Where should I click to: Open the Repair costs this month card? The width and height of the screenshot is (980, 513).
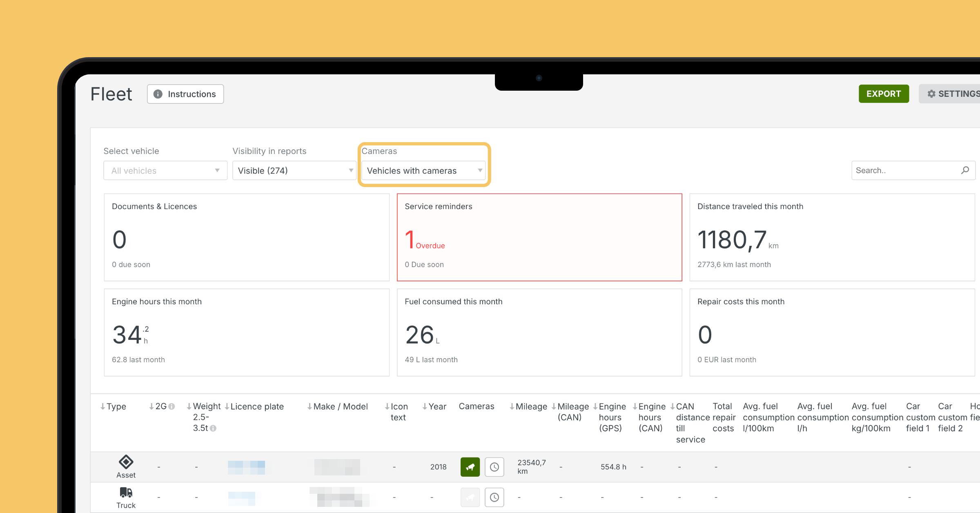(x=832, y=332)
